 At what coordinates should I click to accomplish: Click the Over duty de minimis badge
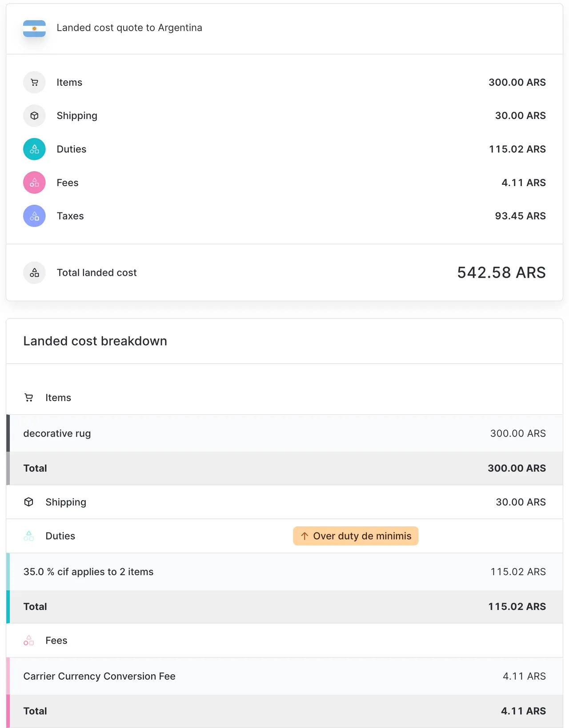pos(355,536)
